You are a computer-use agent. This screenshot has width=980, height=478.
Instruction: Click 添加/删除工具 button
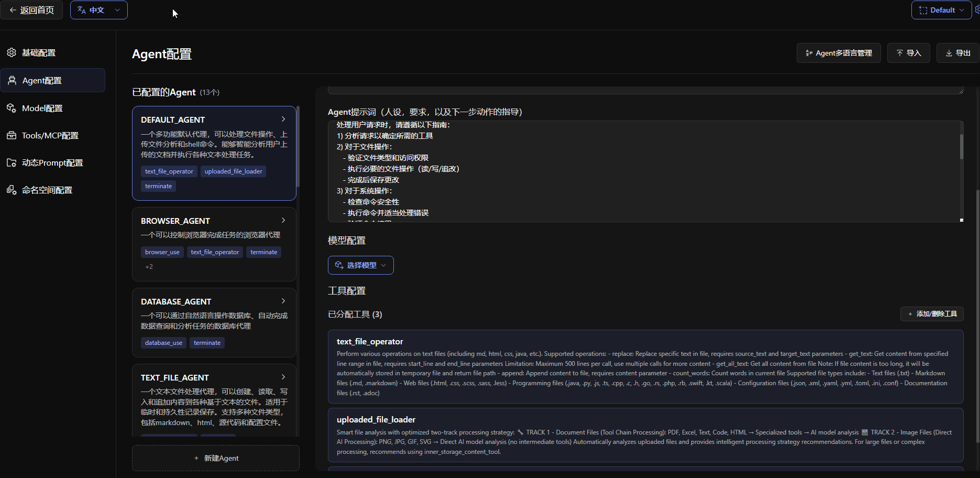932,314
